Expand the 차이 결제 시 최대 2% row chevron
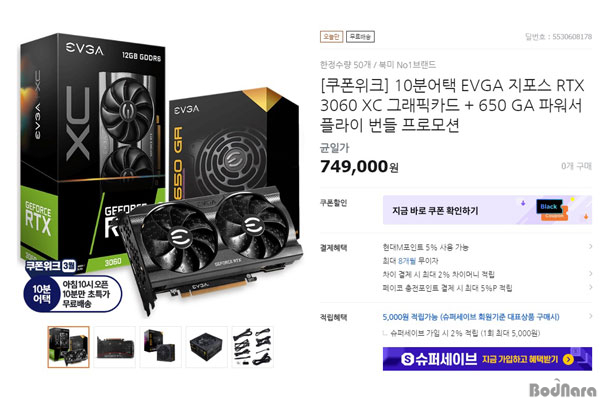 pyautogui.click(x=590, y=274)
